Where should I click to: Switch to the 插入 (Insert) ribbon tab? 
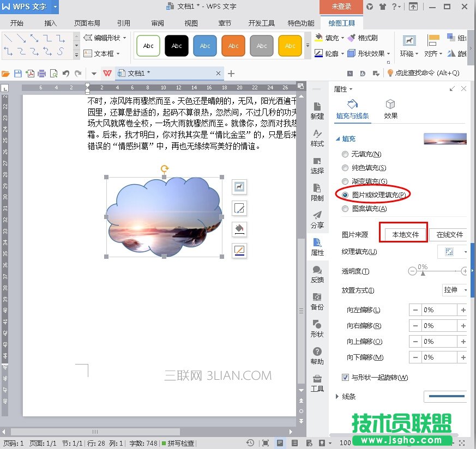click(x=51, y=23)
